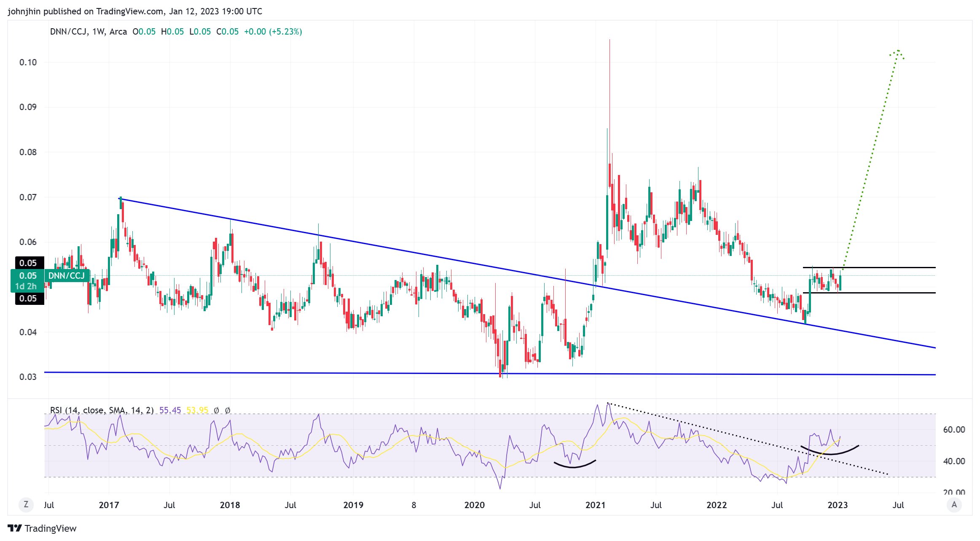Click the 2021 time axis label
Viewport: 980px width, 541px height.
coord(595,505)
